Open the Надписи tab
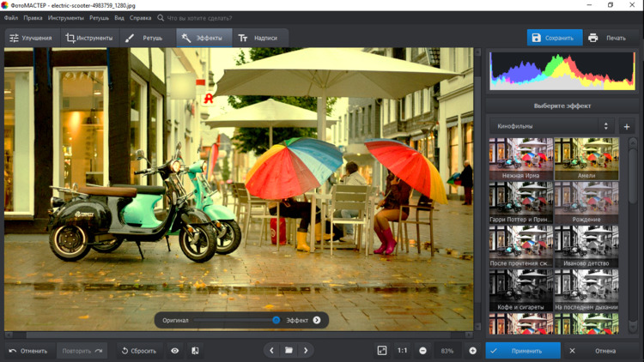644x362 pixels. click(258, 38)
